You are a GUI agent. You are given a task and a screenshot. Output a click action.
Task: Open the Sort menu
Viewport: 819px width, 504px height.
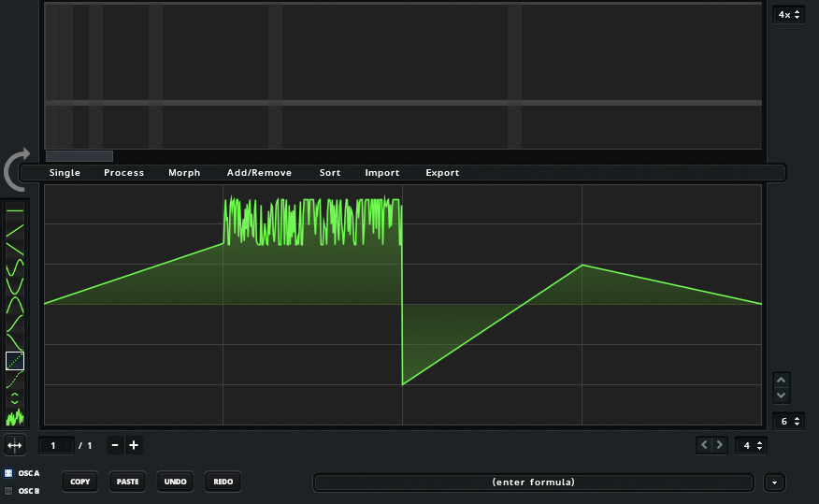point(330,173)
